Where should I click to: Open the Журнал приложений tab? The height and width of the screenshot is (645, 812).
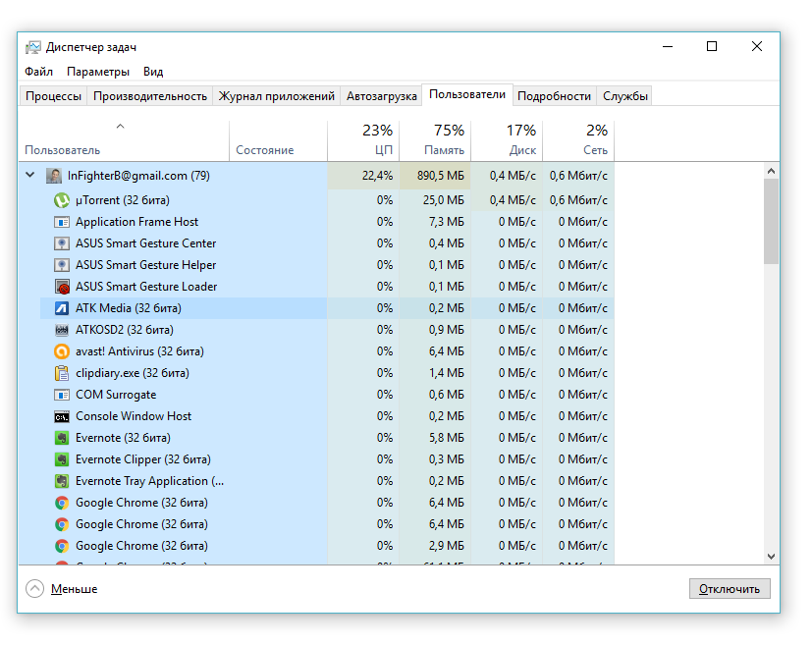tap(277, 96)
